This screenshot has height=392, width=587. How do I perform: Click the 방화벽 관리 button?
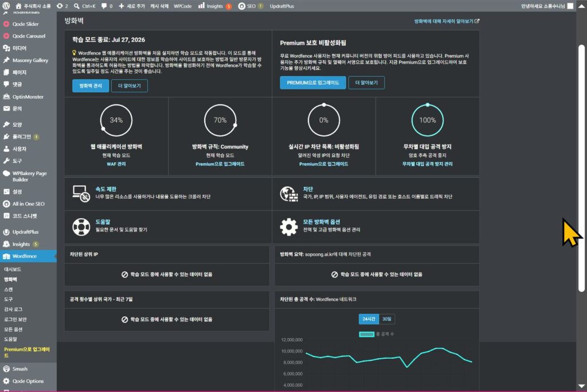(x=91, y=86)
